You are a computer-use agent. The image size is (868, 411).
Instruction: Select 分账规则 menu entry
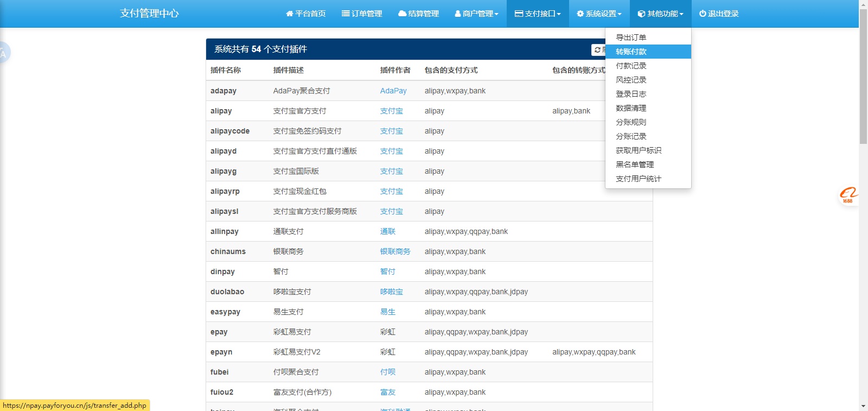click(648, 122)
